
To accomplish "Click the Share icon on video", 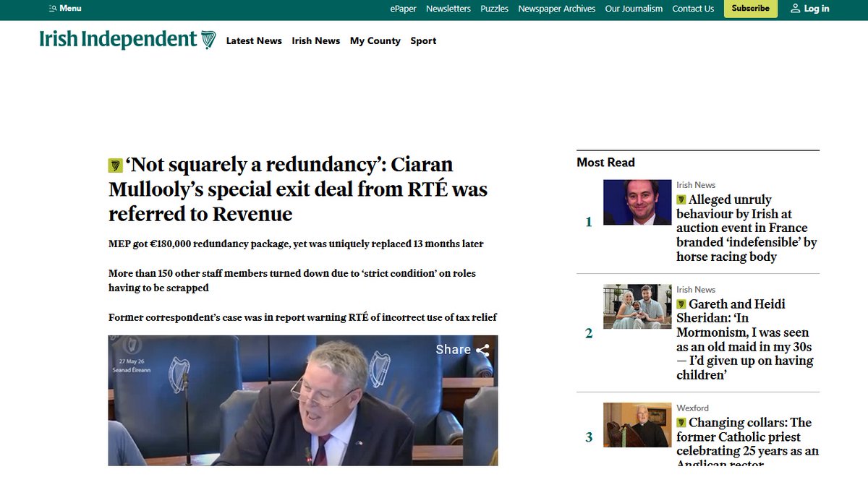I will tap(482, 350).
